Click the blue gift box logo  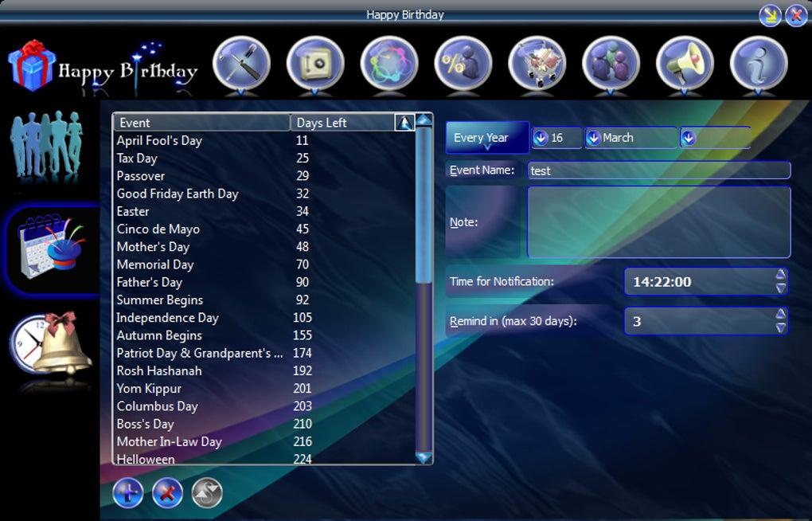pyautogui.click(x=32, y=66)
